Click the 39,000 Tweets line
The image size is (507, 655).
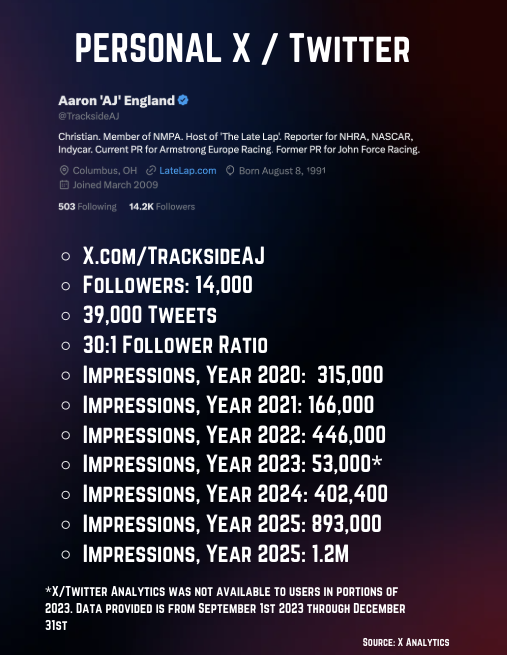(x=150, y=315)
